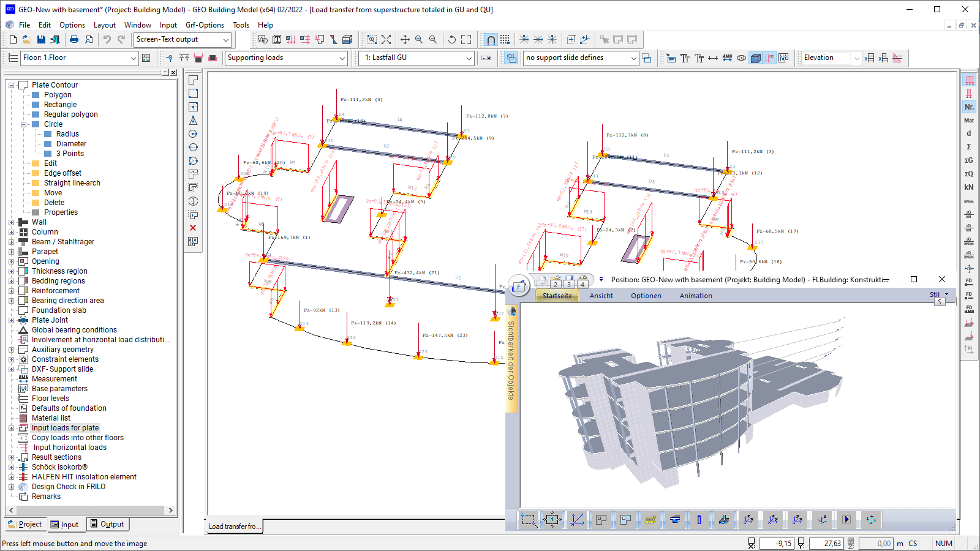Click the Sichtbarkeit der Objekte side panel

coord(511,360)
